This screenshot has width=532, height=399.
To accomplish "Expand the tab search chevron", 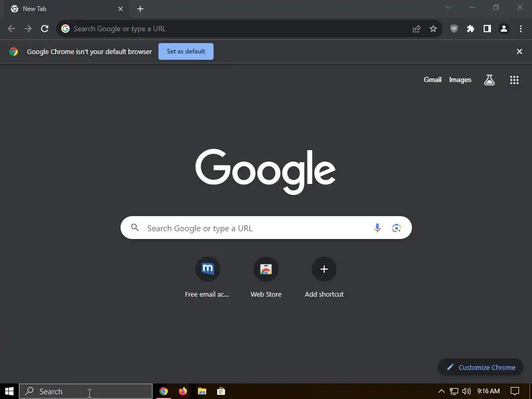I will click(448, 7).
